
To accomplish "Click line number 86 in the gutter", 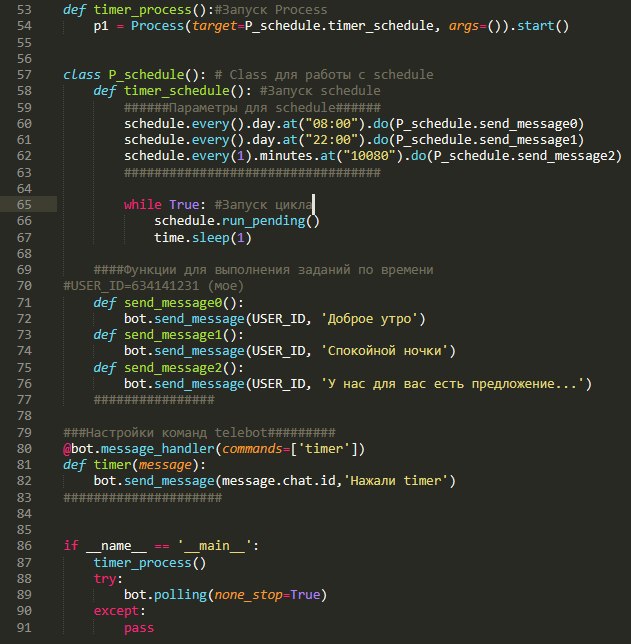I will (x=24, y=546).
